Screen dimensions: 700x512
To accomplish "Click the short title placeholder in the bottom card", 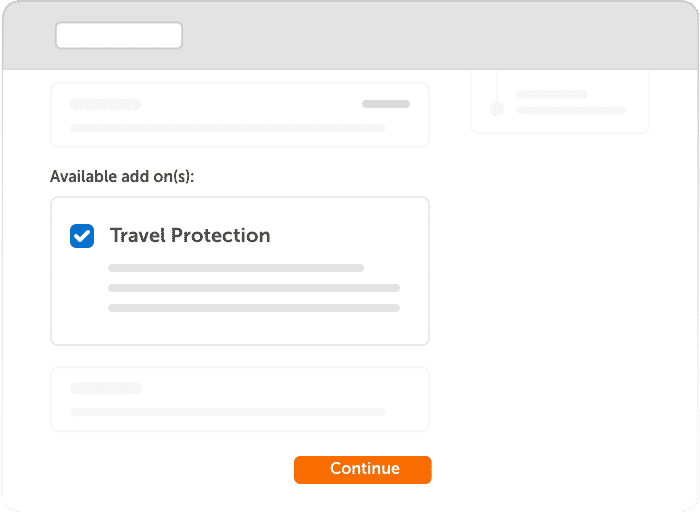I will [106, 388].
